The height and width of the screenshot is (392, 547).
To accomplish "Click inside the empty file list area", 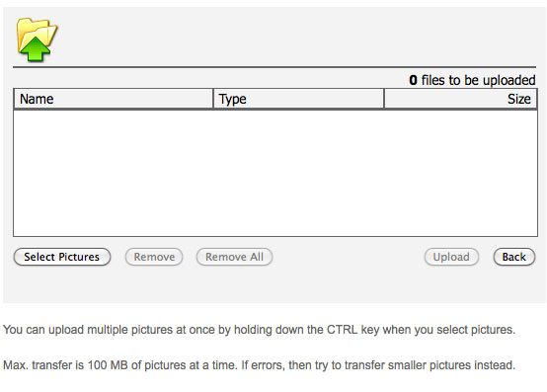I will click(275, 174).
